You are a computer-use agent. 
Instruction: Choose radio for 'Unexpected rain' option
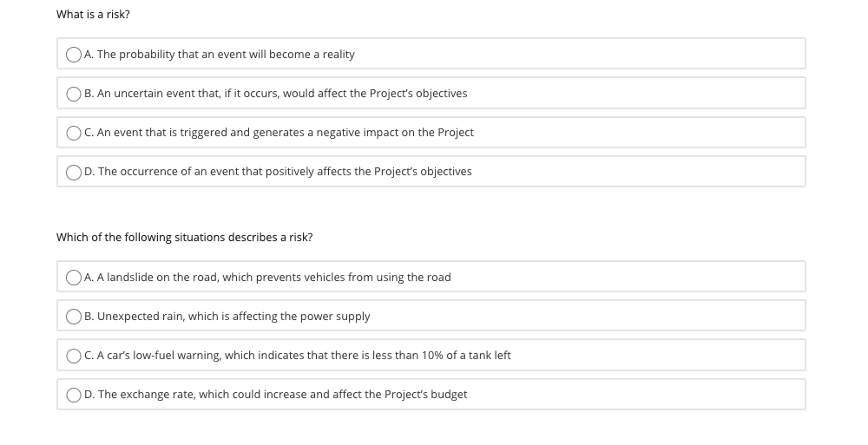[74, 317]
